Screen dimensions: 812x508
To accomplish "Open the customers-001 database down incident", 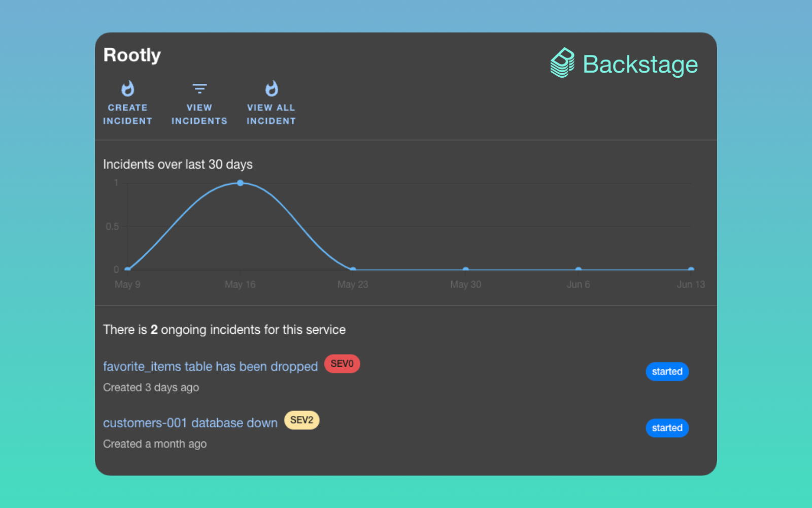I will [x=190, y=422].
